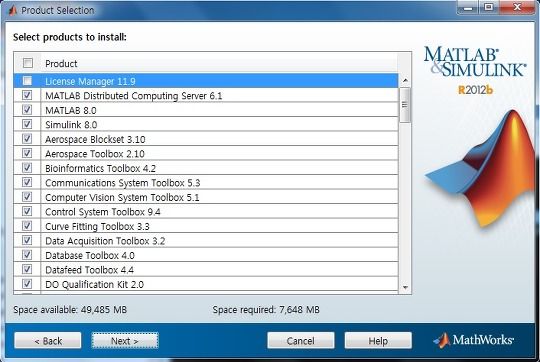Check the License Manager 11.9 checkbox
The width and height of the screenshot is (540, 362).
click(27, 81)
